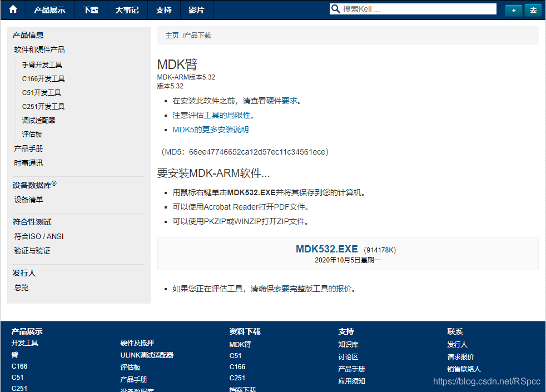Click the "+" button beside the search bar
Image resolution: width=546 pixels, height=392 pixels.
513,10
